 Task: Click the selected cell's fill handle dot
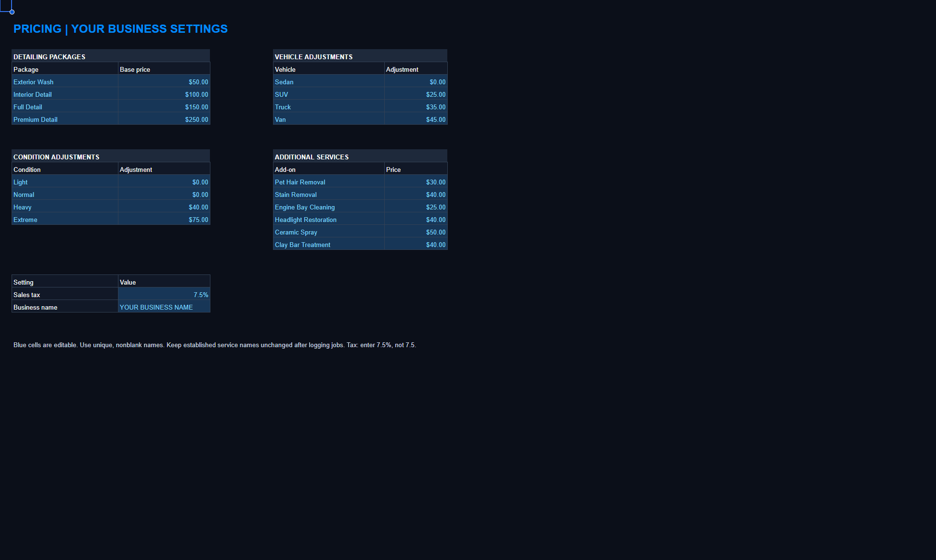[12, 12]
